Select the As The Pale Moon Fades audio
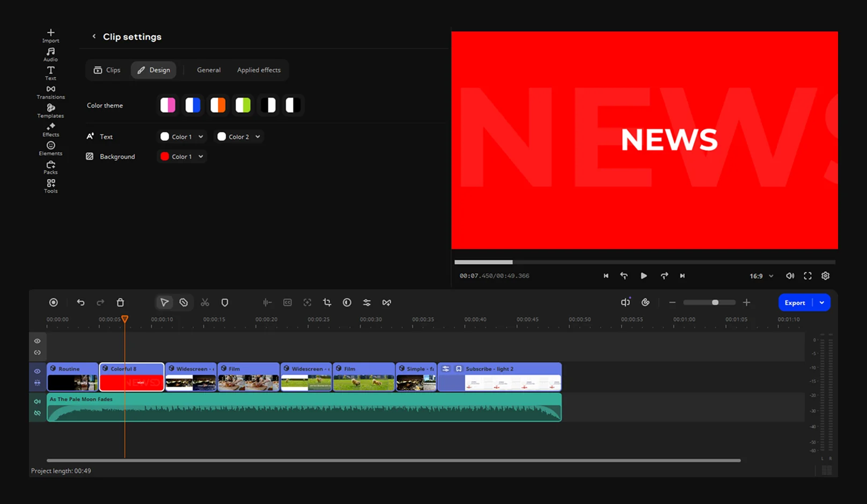This screenshot has height=504, width=867. pyautogui.click(x=304, y=407)
